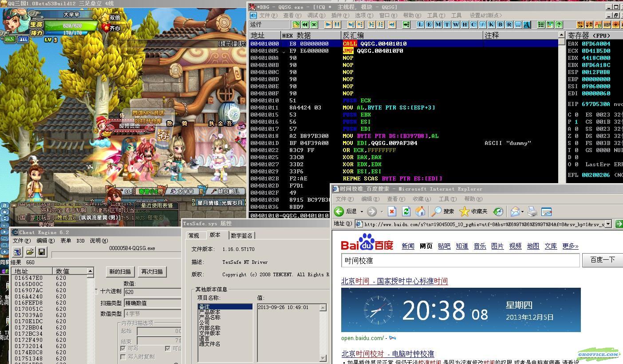
Task: Close program icon in debugger toolbar
Action: pyautogui.click(x=314, y=24)
